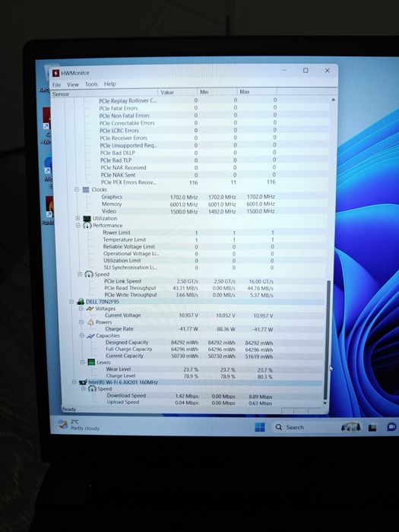Click the gauge icon beside PCIe Speed

tap(89, 274)
